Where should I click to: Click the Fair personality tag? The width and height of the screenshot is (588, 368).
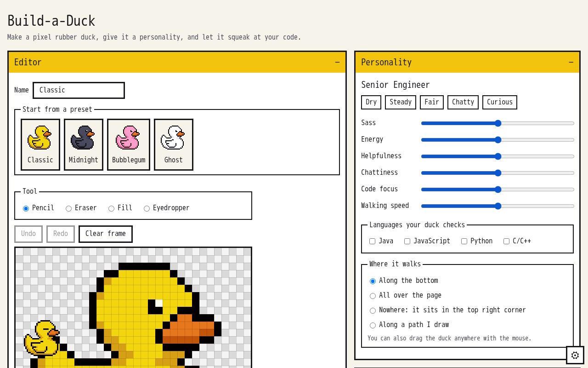[432, 102]
